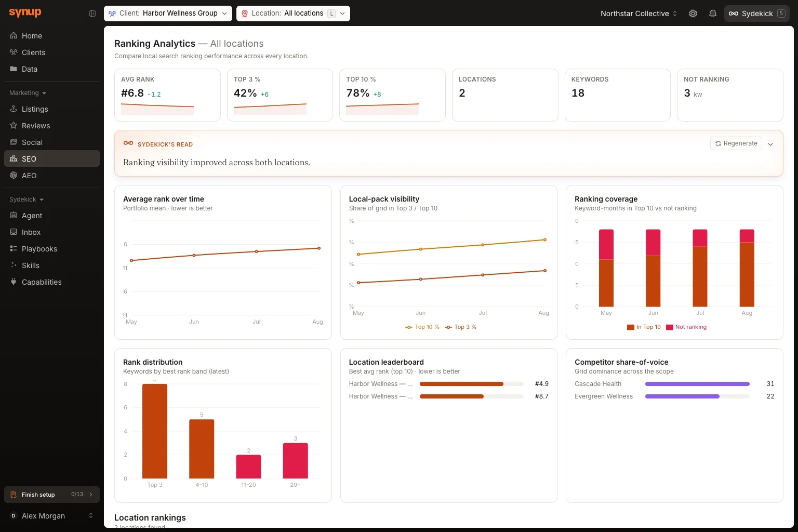The image size is (798, 532).
Task: Click the TOP 3 % card
Action: coord(280,95)
